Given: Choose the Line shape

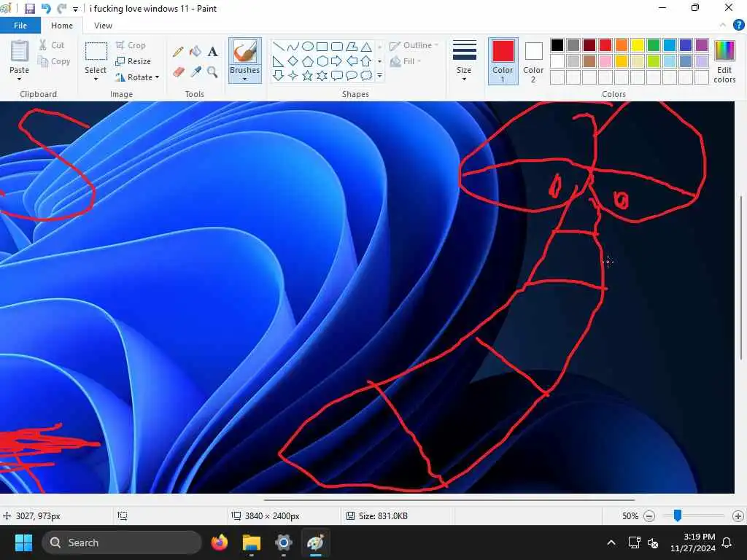Looking at the screenshot, I should [x=279, y=47].
